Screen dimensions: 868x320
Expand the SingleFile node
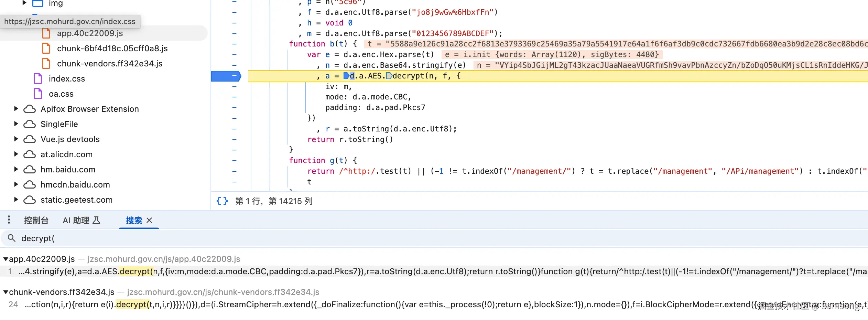(x=16, y=124)
